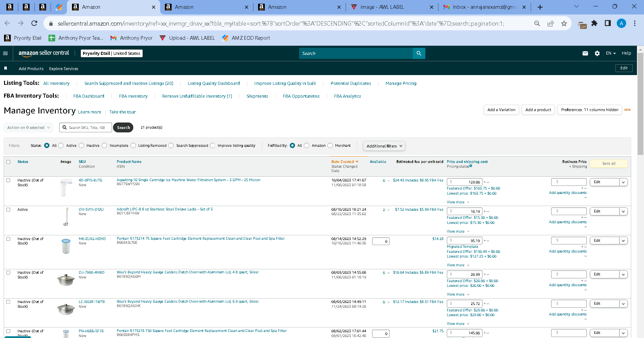Click the amazon seller central logo

(44, 53)
